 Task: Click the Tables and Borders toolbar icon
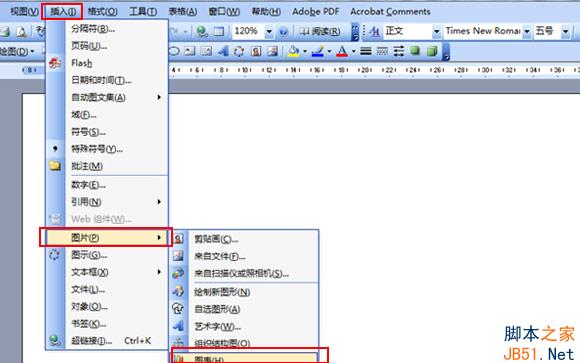tap(219, 32)
